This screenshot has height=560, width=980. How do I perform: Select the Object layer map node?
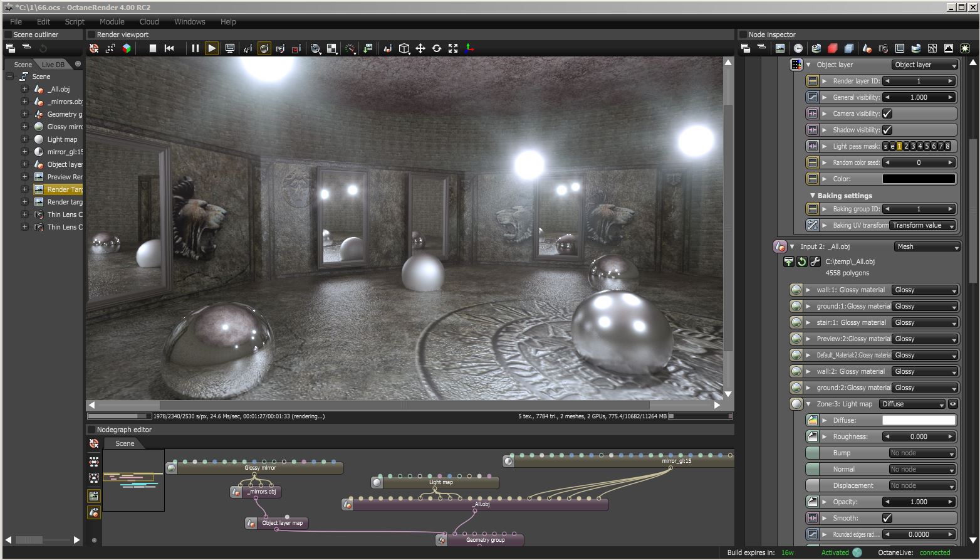pos(277,523)
